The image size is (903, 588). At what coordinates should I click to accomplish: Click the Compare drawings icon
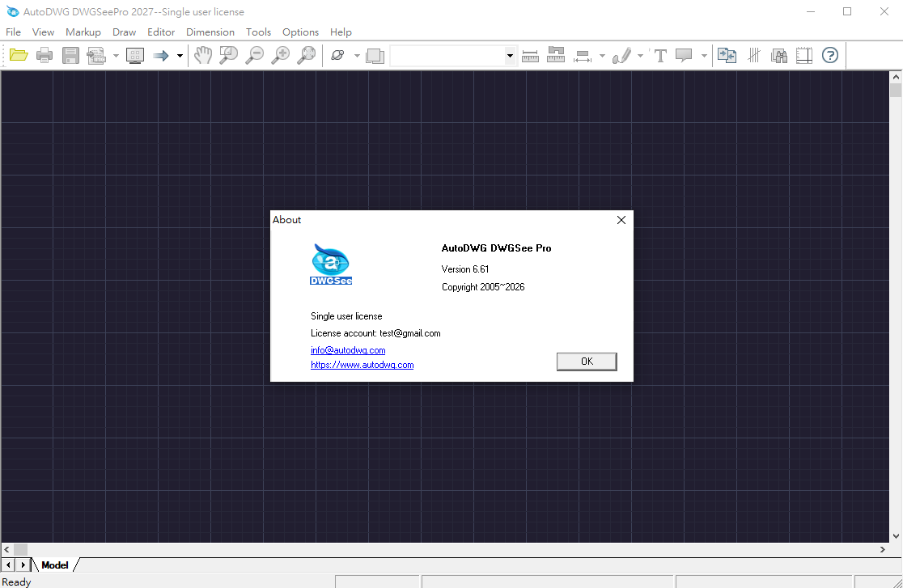tap(727, 56)
